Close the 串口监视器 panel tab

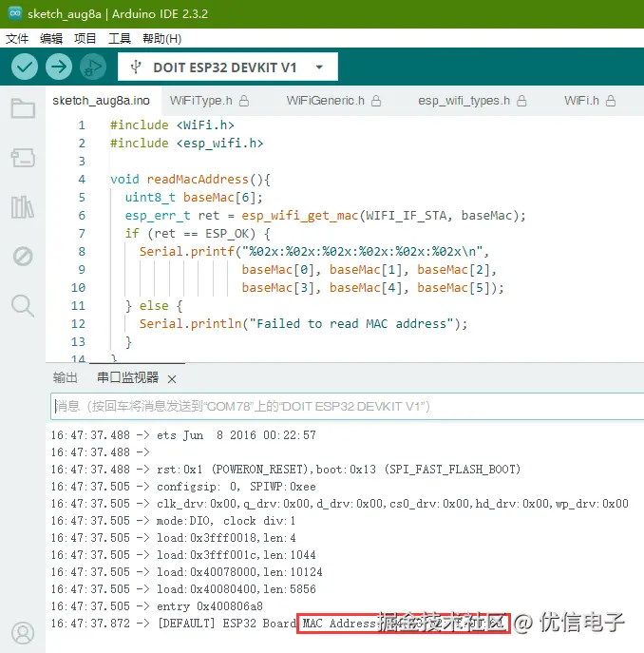tap(172, 379)
